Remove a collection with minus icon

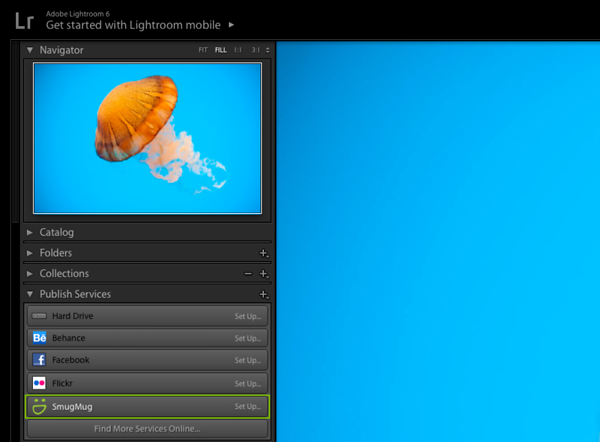pyautogui.click(x=248, y=274)
